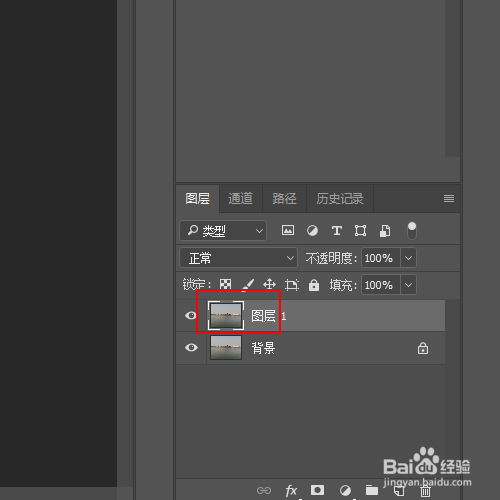Screen dimensions: 500x500
Task: Create a new layer icon
Action: click(399, 490)
